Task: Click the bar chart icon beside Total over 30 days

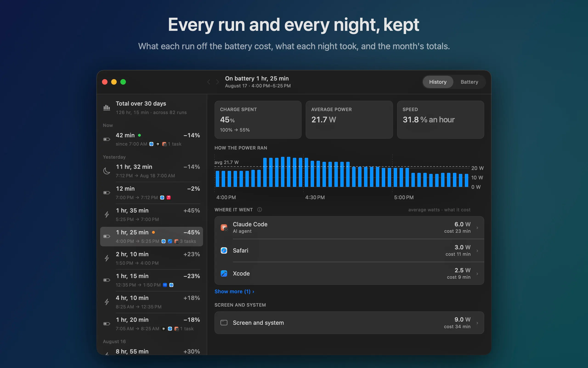Action: pyautogui.click(x=107, y=108)
